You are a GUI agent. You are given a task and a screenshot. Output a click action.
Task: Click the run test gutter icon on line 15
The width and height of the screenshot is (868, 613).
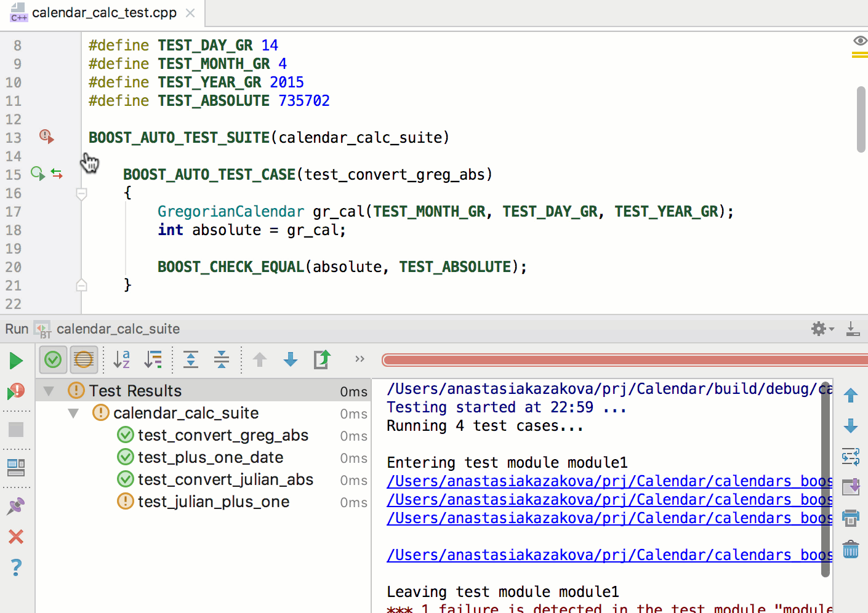coord(38,174)
